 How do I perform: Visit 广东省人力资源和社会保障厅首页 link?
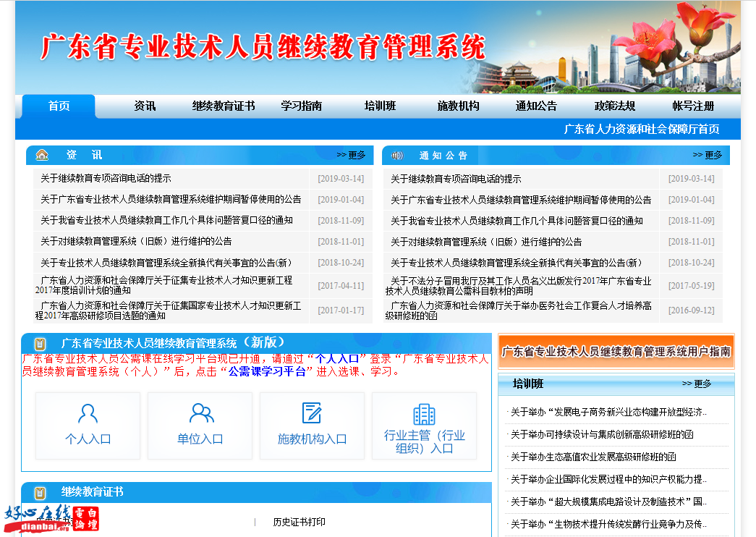pyautogui.click(x=641, y=129)
